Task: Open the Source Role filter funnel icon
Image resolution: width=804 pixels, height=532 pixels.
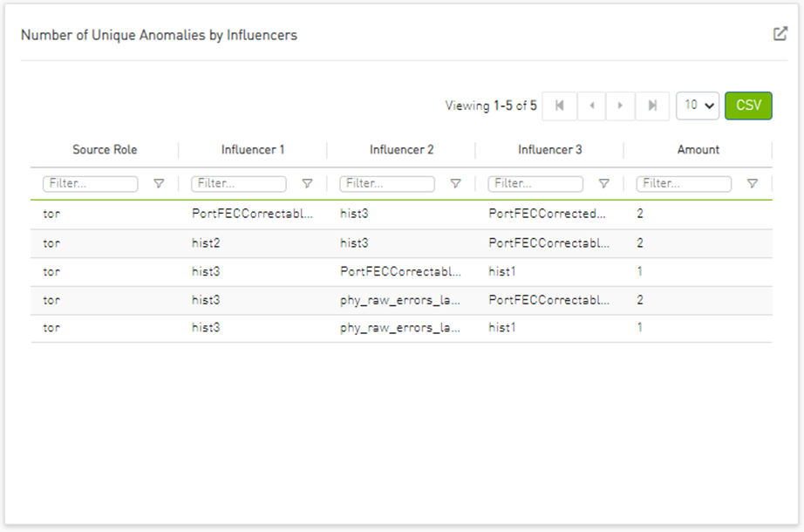Action: [x=159, y=184]
